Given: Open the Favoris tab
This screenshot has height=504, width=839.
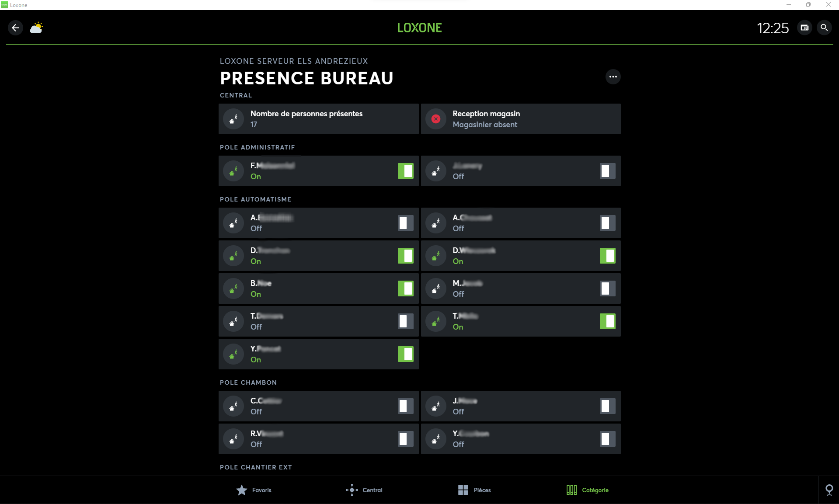Looking at the screenshot, I should tap(254, 490).
